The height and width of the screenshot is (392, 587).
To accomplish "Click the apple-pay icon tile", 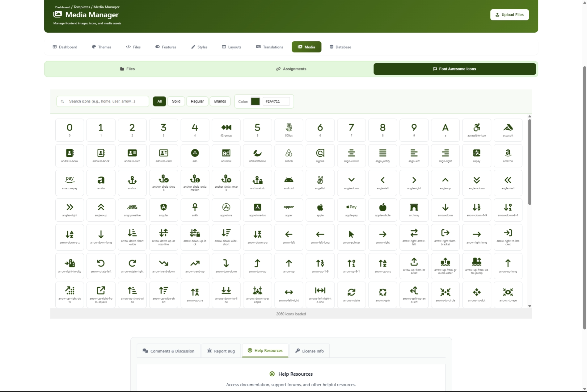I will pos(351,210).
